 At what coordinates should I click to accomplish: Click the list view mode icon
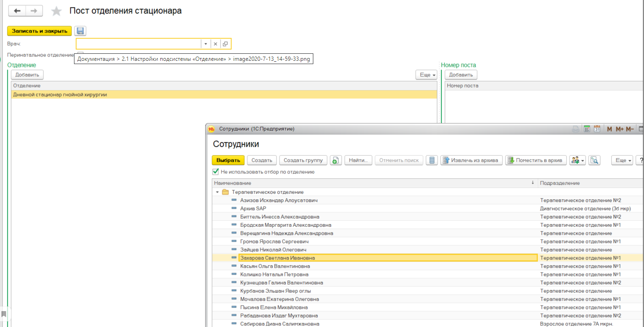pos(432,160)
